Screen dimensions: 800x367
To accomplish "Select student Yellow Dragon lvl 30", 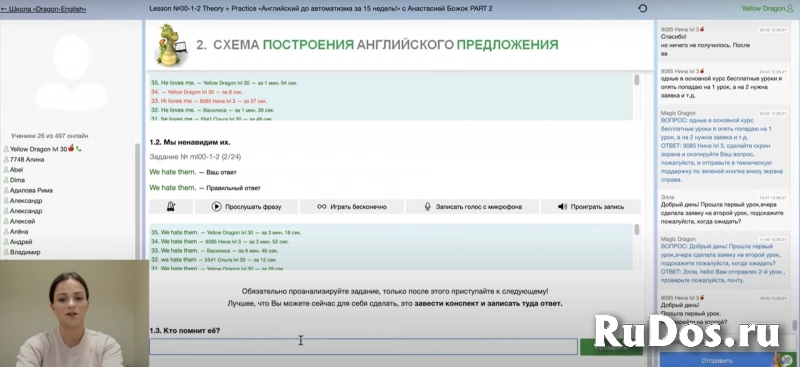I will [x=38, y=149].
